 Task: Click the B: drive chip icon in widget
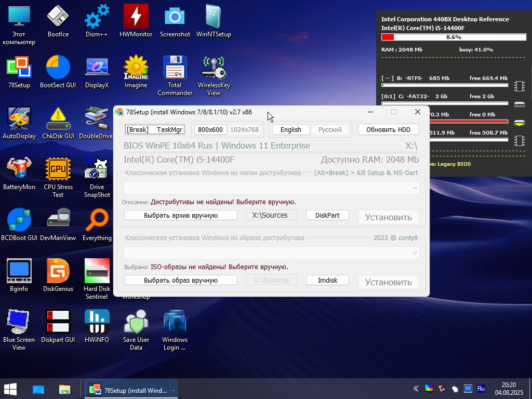coord(519,86)
